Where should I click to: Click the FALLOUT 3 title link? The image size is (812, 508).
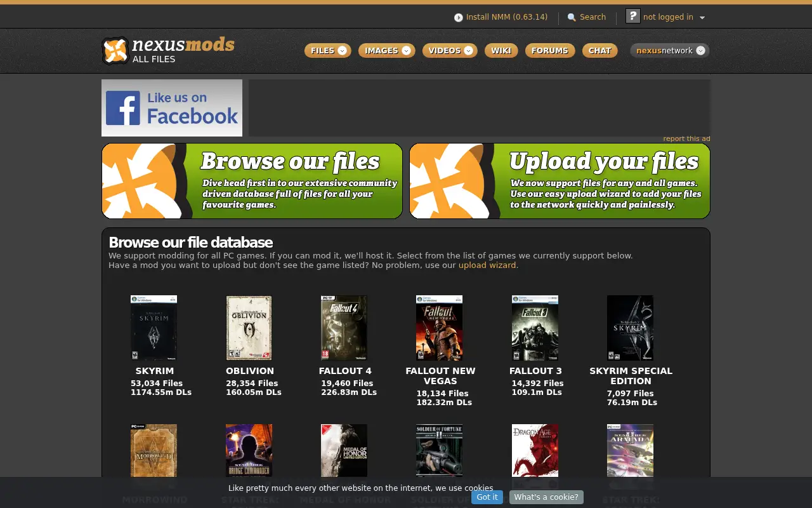(535, 371)
